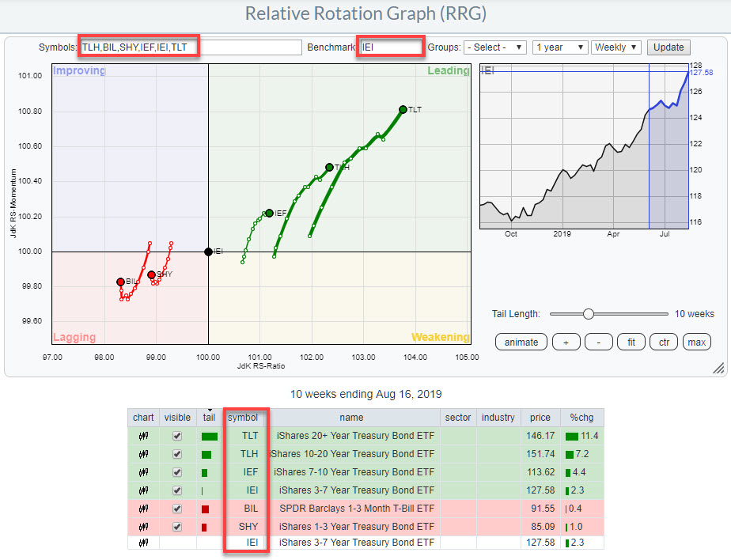Select the TLT head point on graph
The image size is (731, 560).
[x=403, y=110]
